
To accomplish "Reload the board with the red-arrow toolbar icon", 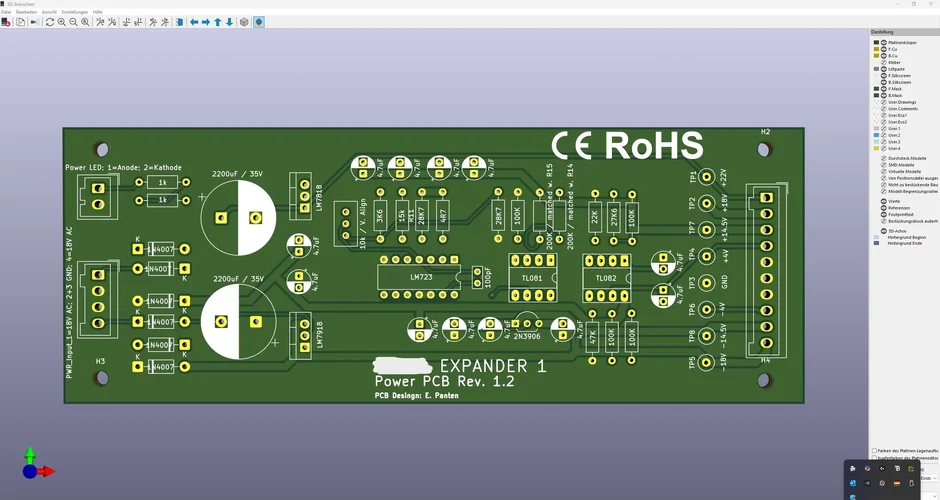I will point(6,22).
